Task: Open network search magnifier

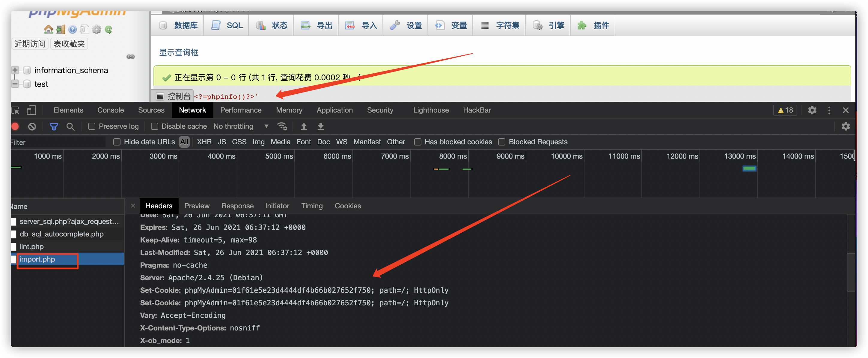Action: tap(70, 127)
